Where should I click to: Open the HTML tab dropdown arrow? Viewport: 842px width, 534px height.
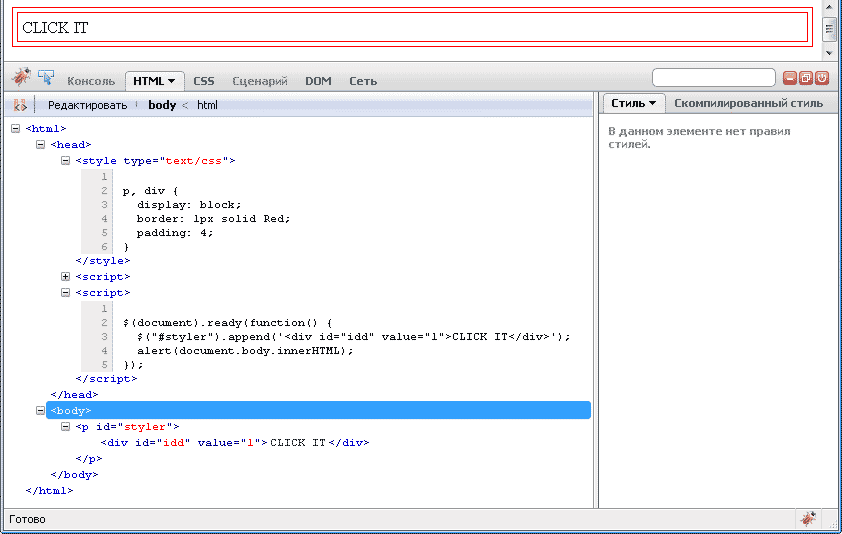tap(171, 81)
